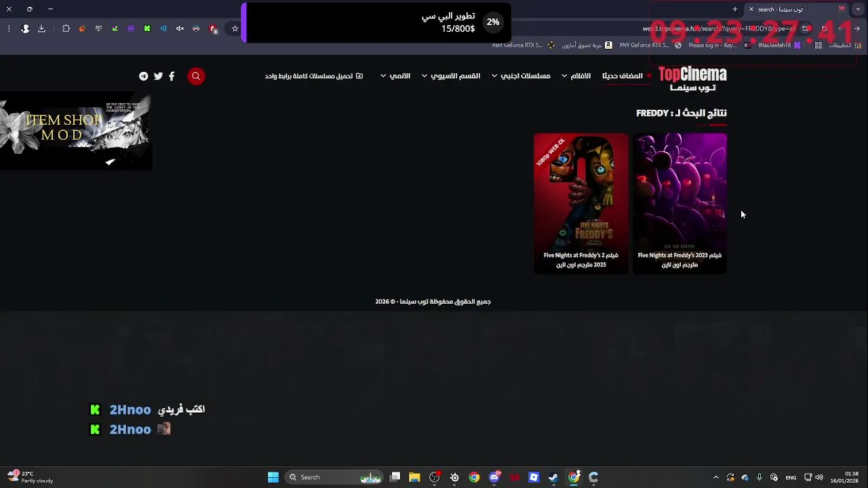Click the glasses extension icon
The width and height of the screenshot is (868, 488).
[196, 28]
